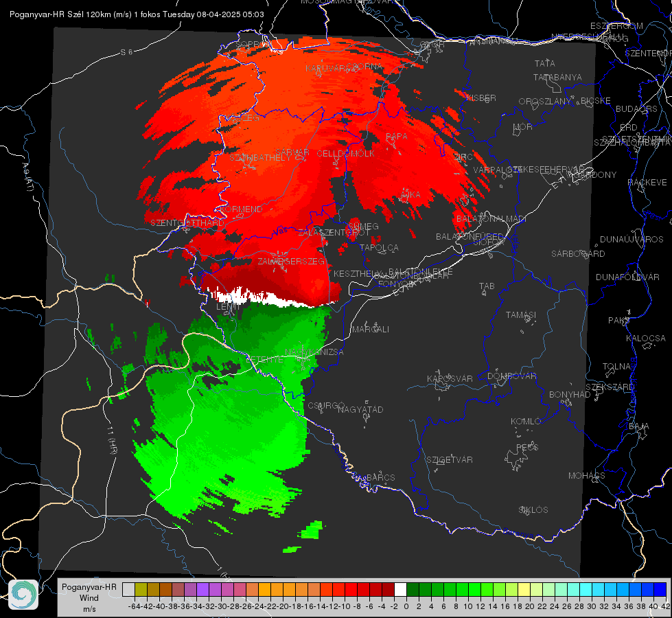Viewport: 672px width, 618px height.
Task: Click the TATABANYA label on the map
Action: tap(557, 77)
